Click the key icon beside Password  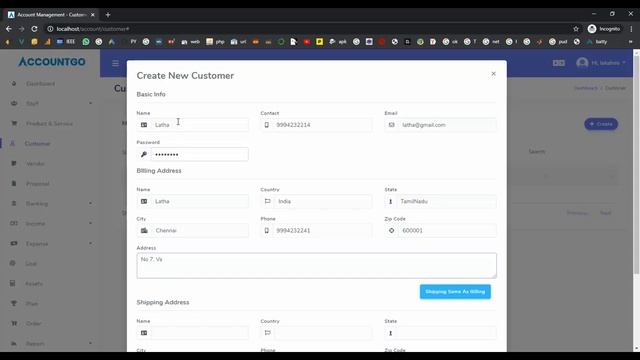[x=144, y=154]
